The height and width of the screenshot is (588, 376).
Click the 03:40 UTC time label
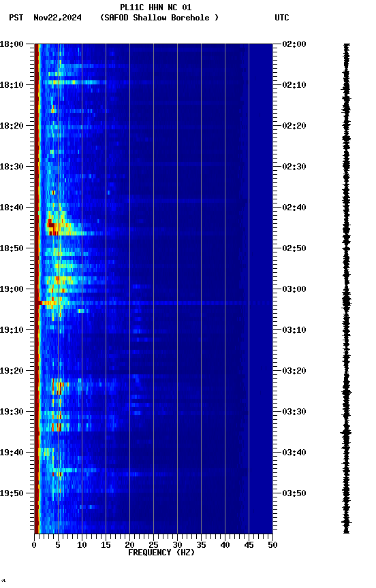point(294,453)
